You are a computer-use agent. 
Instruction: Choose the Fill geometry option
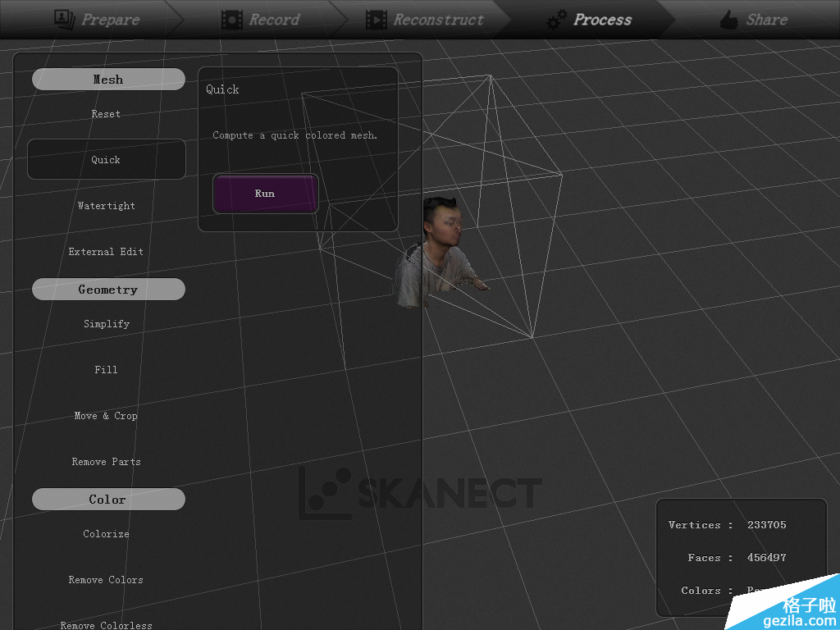pos(106,370)
